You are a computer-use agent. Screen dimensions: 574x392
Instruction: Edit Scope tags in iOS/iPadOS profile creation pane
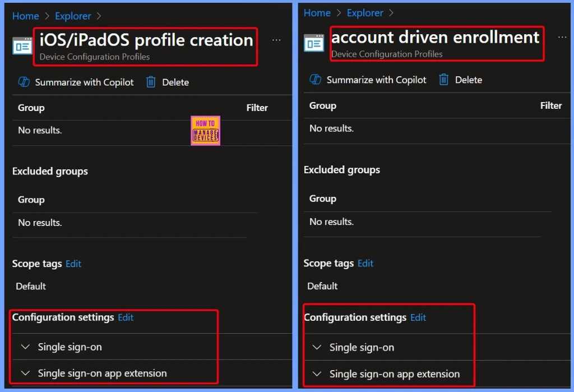point(73,264)
